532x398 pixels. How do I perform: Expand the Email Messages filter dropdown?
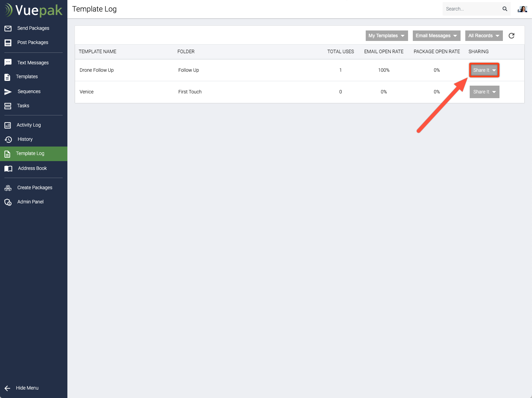pyautogui.click(x=436, y=36)
